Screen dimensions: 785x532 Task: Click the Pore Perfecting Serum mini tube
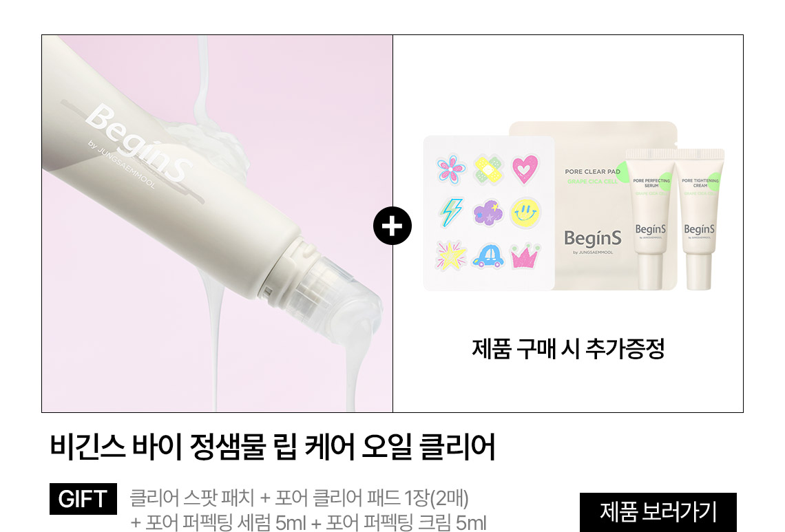pyautogui.click(x=650, y=220)
